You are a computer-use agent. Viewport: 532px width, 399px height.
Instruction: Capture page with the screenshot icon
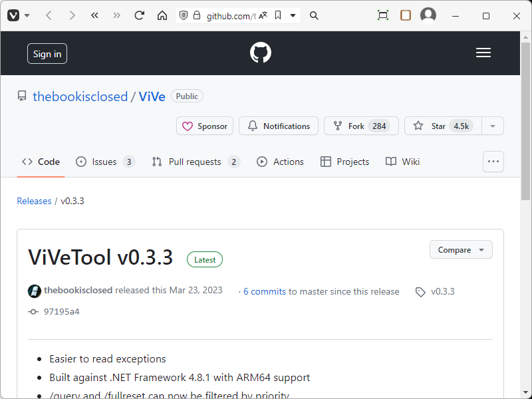(x=383, y=15)
